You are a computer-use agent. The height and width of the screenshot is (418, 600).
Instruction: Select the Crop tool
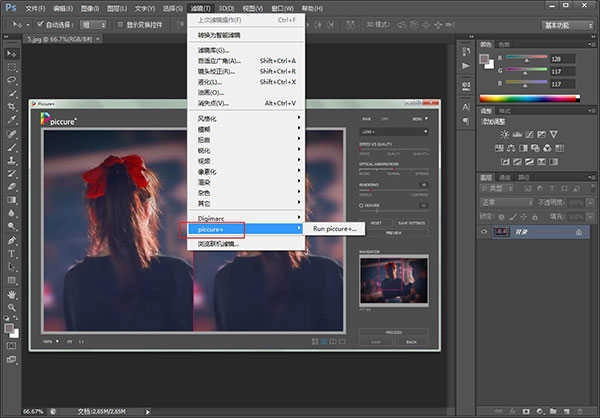click(x=12, y=106)
